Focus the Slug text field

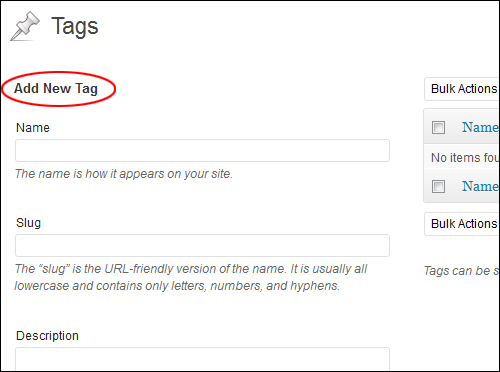point(202,245)
